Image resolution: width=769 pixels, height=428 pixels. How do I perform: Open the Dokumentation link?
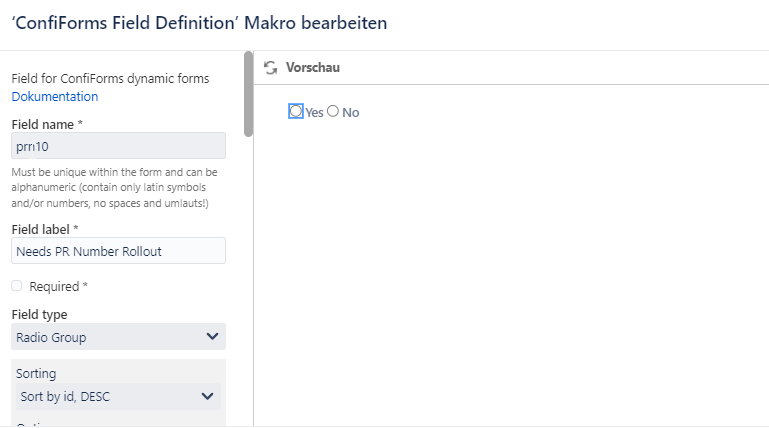(x=55, y=97)
